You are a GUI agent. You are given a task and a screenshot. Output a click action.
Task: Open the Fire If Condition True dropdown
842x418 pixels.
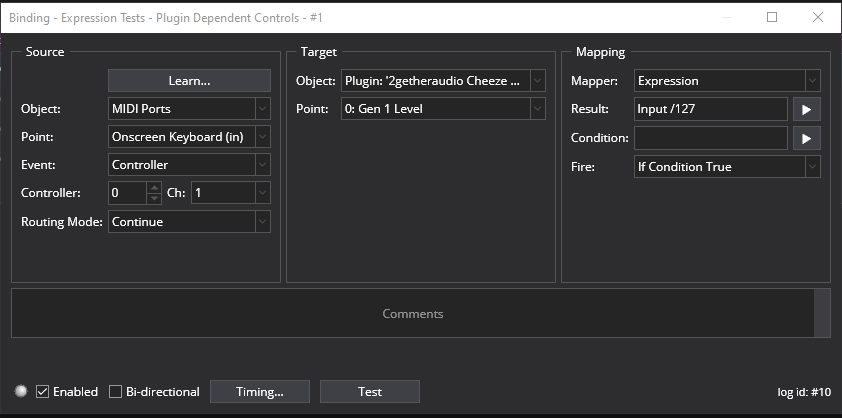(x=727, y=167)
